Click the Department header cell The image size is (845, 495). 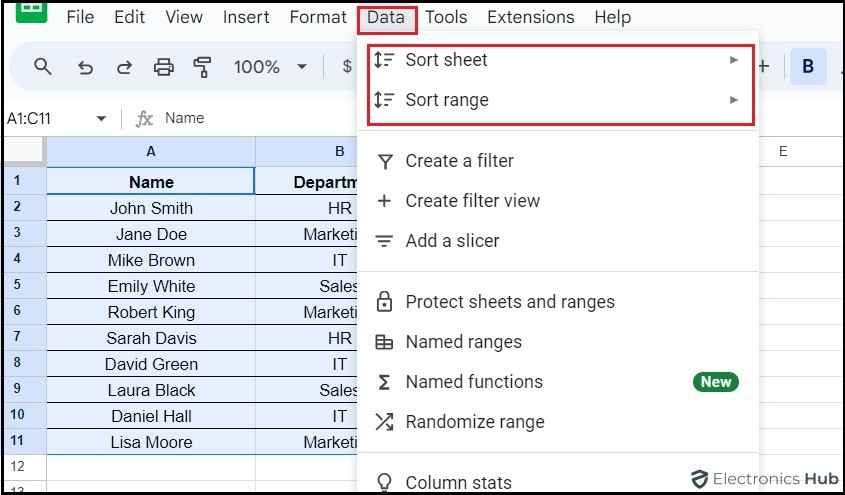click(307, 182)
